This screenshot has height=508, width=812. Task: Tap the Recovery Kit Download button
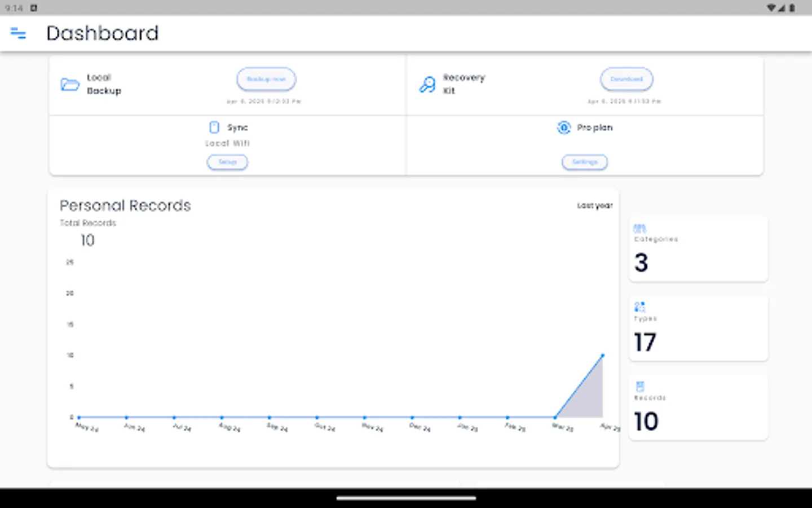coord(626,79)
